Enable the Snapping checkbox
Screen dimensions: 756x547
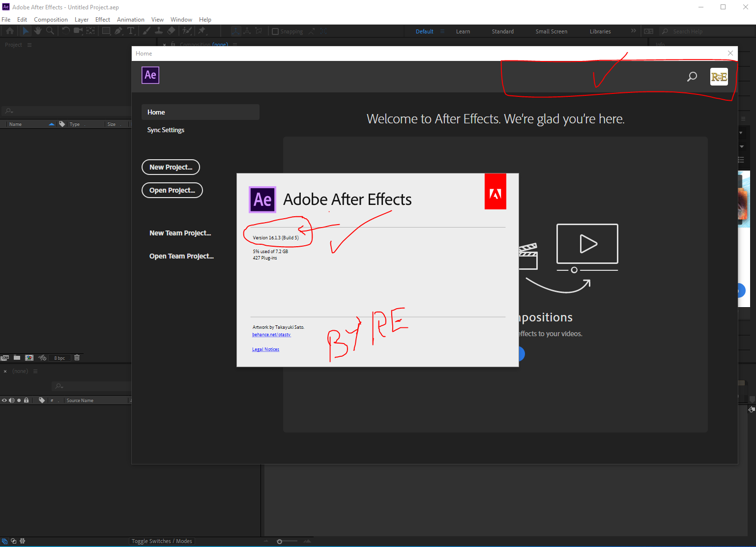pyautogui.click(x=275, y=31)
